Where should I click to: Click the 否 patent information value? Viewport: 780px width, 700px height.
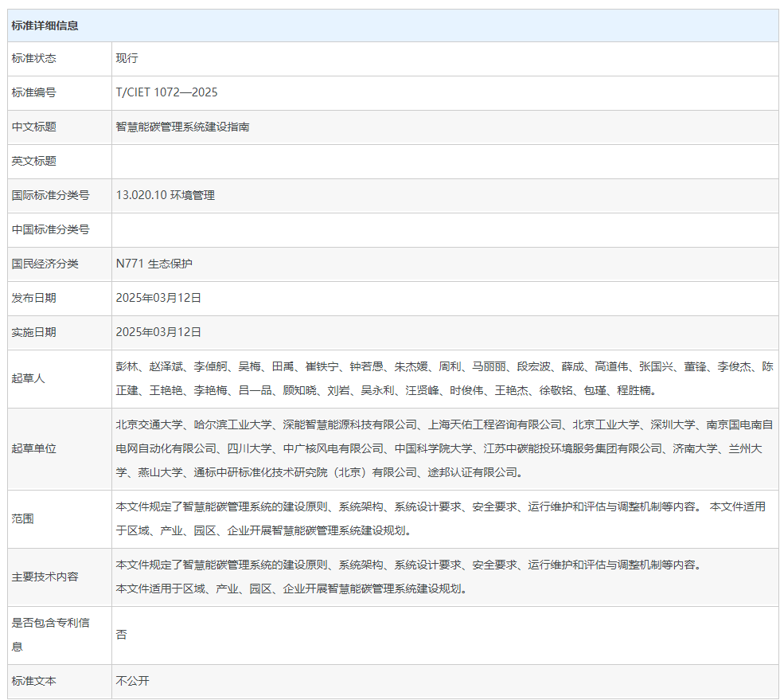click(x=121, y=635)
